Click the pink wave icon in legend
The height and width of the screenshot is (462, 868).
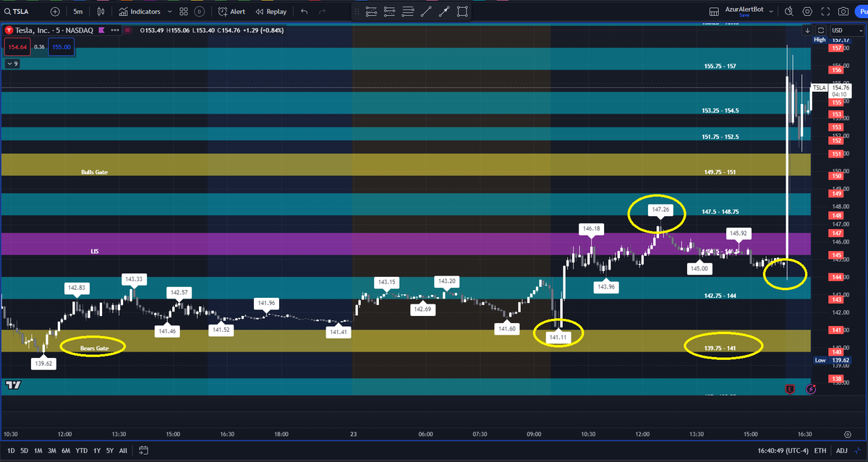click(x=128, y=30)
